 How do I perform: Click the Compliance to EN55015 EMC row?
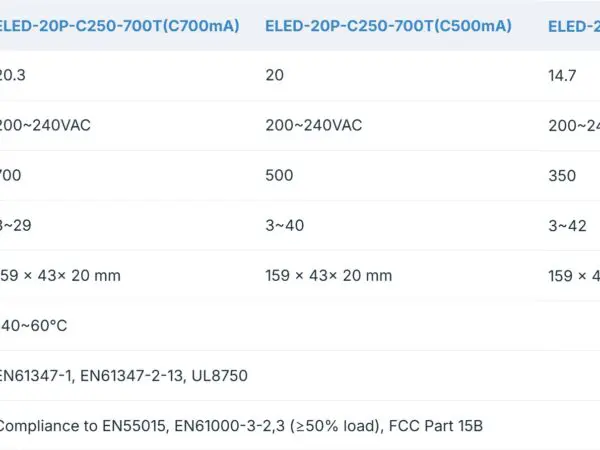[240, 425]
